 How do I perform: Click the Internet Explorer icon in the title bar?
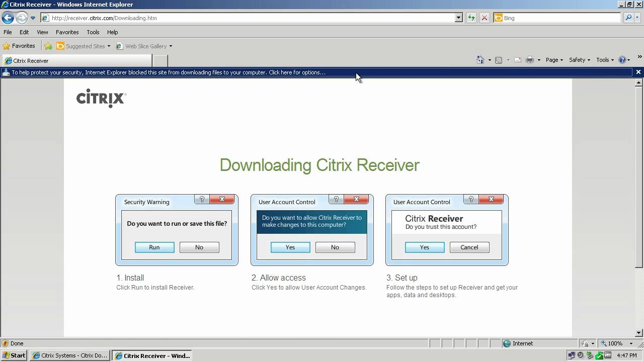click(5, 5)
